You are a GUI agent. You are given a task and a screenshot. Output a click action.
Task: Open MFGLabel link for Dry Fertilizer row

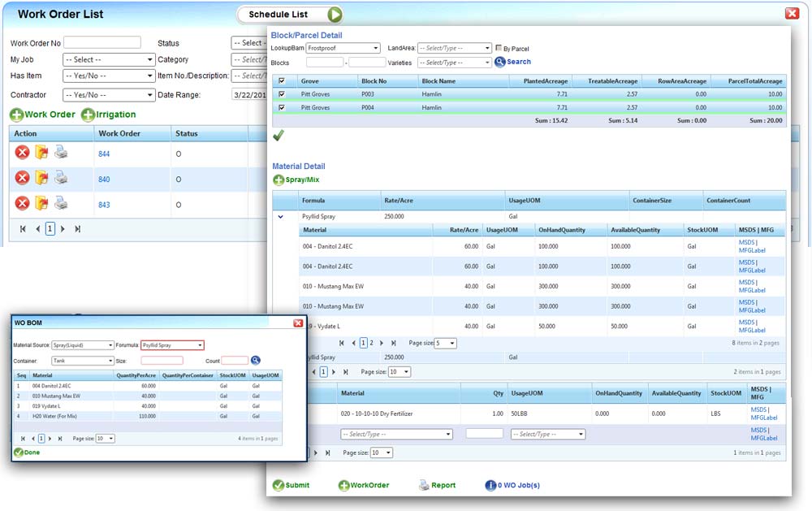[x=764, y=418]
